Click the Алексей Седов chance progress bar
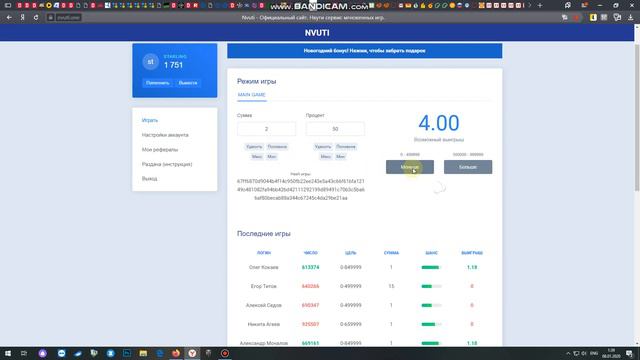The width and height of the screenshot is (640, 360). (x=431, y=305)
